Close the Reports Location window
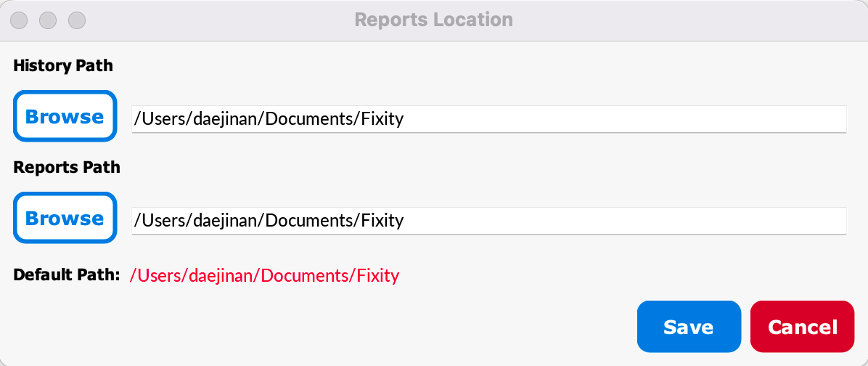Viewport: 868px width, 366px height. [x=20, y=20]
